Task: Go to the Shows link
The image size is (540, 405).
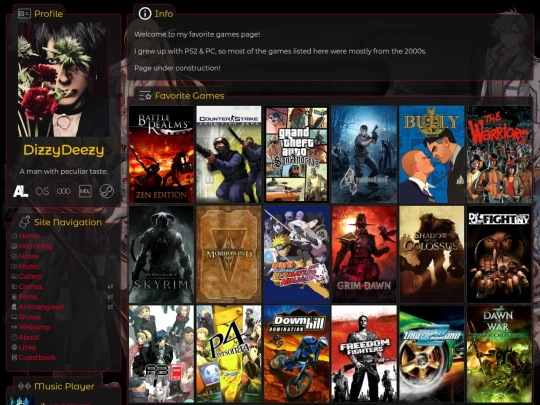Action: point(30,317)
